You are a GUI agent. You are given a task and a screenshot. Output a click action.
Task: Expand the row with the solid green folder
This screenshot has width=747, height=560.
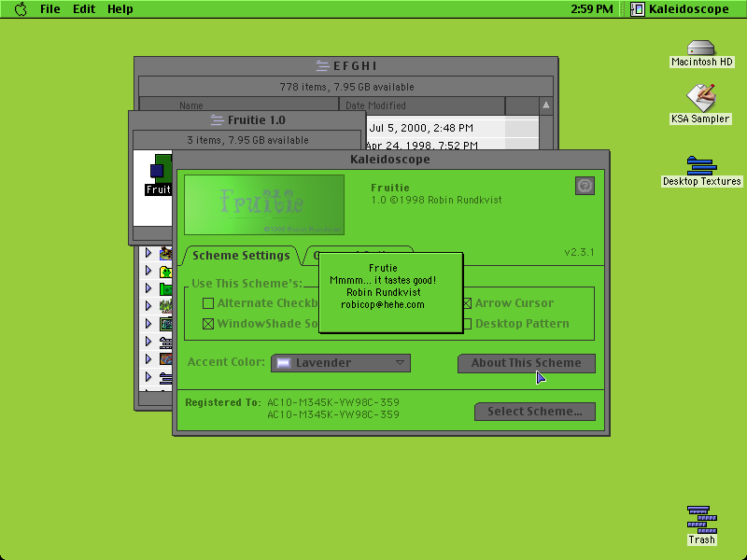pyautogui.click(x=148, y=288)
